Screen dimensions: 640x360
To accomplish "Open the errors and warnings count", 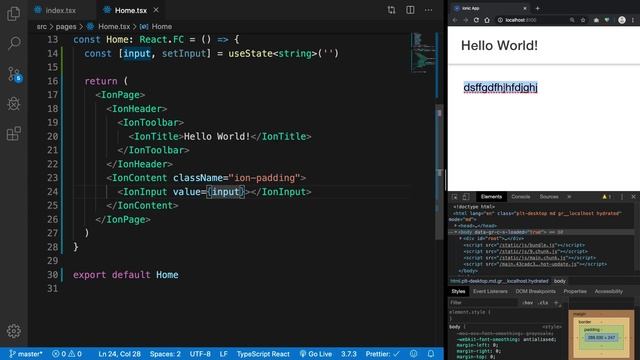I will (x=67, y=354).
